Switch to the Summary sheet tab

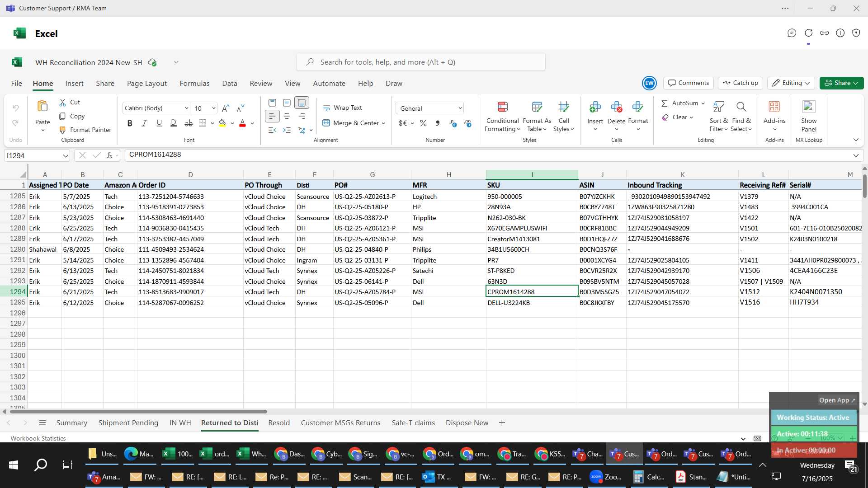tap(71, 423)
